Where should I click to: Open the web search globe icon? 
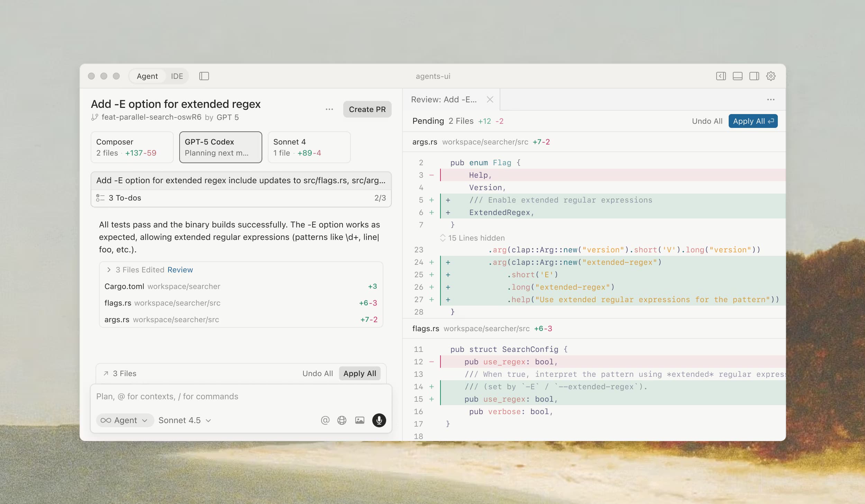(x=342, y=420)
